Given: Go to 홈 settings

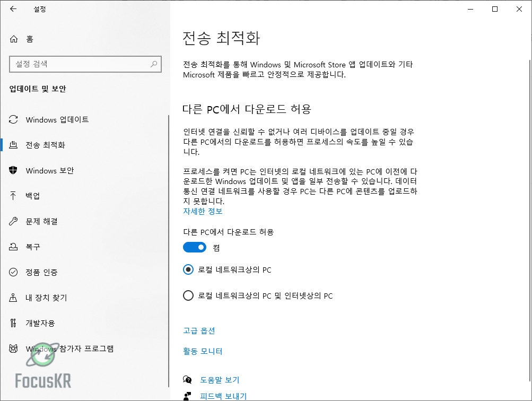Looking at the screenshot, I should click(x=30, y=39).
